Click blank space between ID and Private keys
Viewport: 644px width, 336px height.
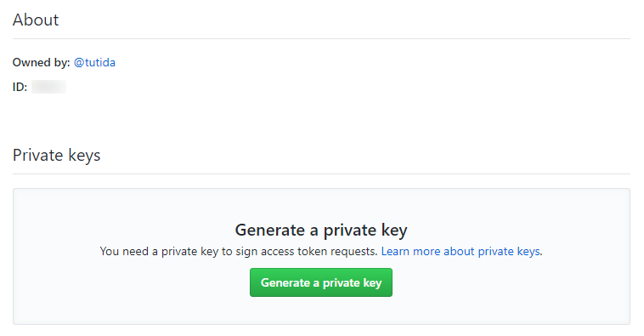coord(321,119)
